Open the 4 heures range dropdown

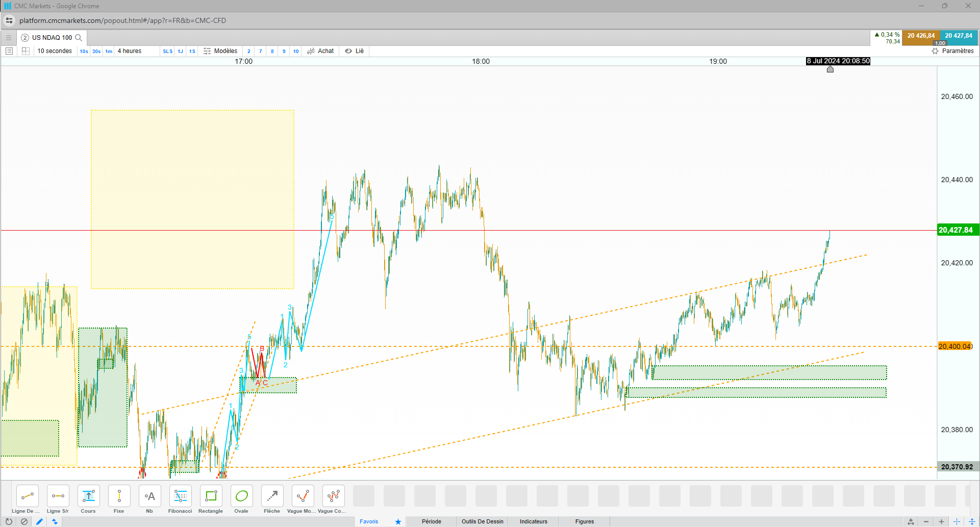130,51
